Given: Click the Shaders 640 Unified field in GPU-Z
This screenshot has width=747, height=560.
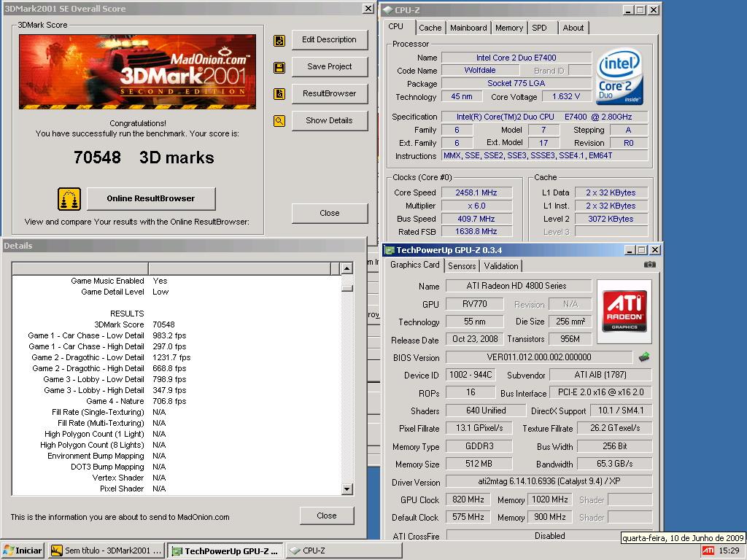Looking at the screenshot, I should pos(486,411).
